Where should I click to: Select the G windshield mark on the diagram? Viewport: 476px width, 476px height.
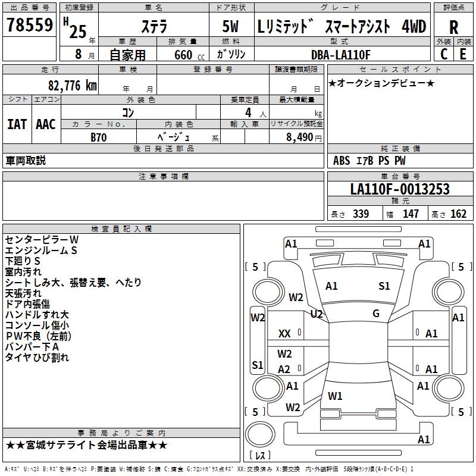(x=376, y=314)
